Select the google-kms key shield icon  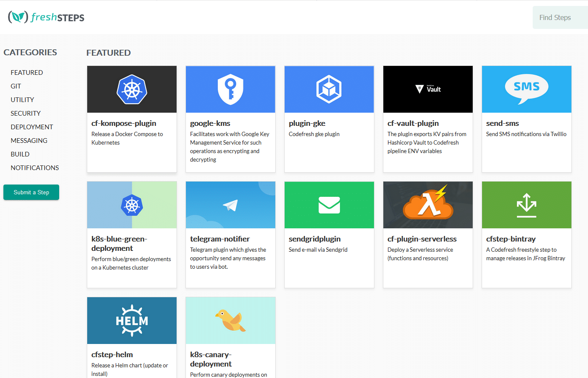230,89
